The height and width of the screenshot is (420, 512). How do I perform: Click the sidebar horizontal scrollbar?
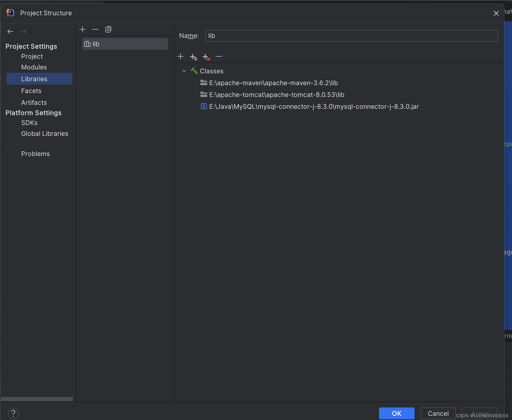point(37,399)
